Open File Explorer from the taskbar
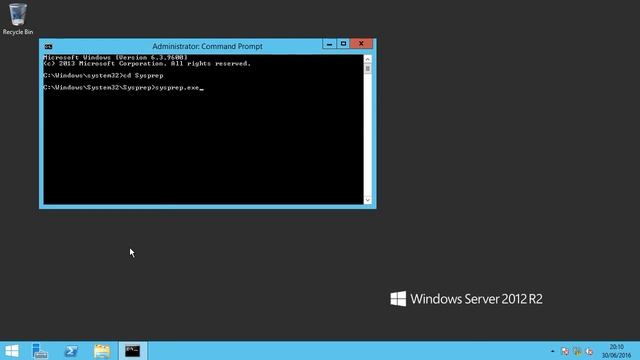The width and height of the screenshot is (640, 360). (102, 351)
